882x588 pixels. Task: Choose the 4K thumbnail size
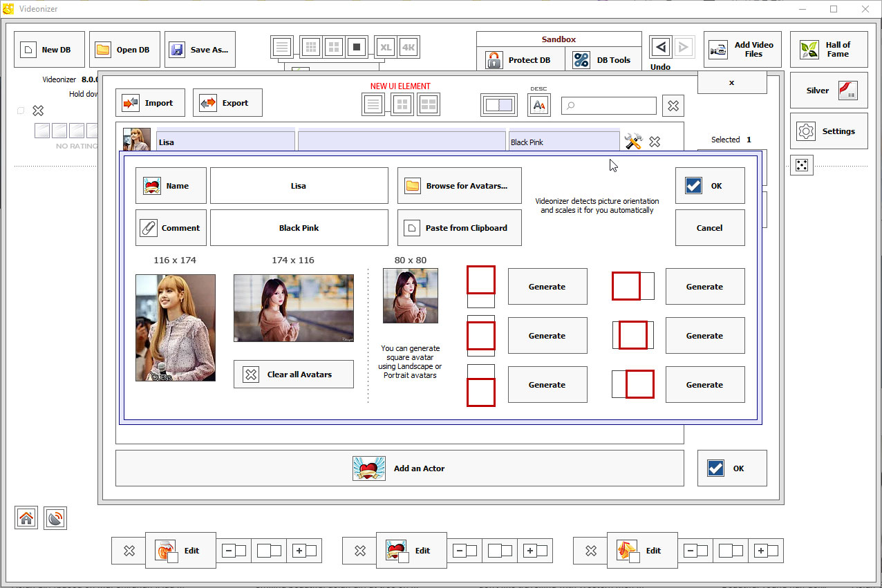(409, 47)
